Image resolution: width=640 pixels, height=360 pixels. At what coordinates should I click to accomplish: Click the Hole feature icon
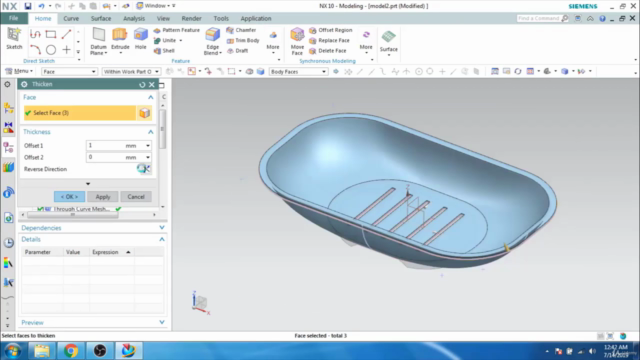coord(141,35)
